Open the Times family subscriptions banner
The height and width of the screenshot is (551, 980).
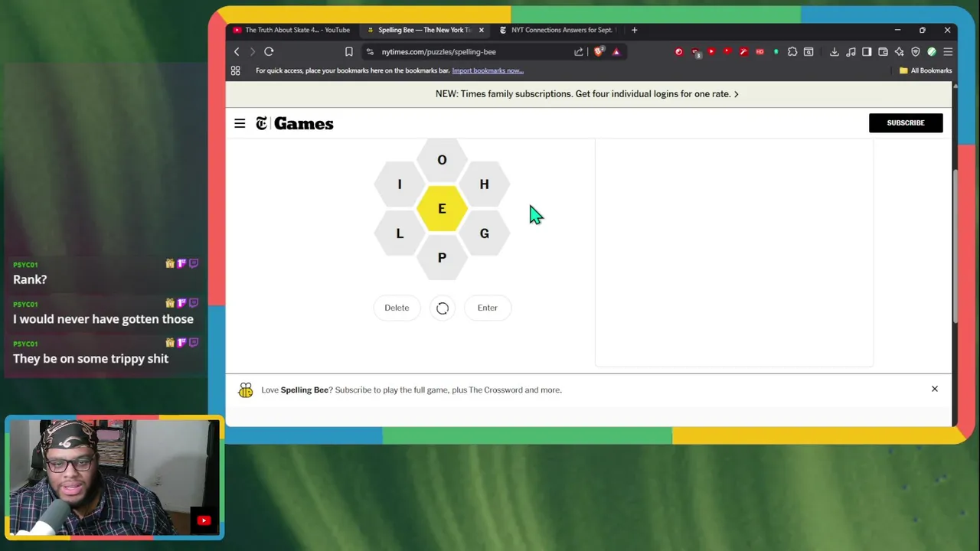pyautogui.click(x=587, y=93)
